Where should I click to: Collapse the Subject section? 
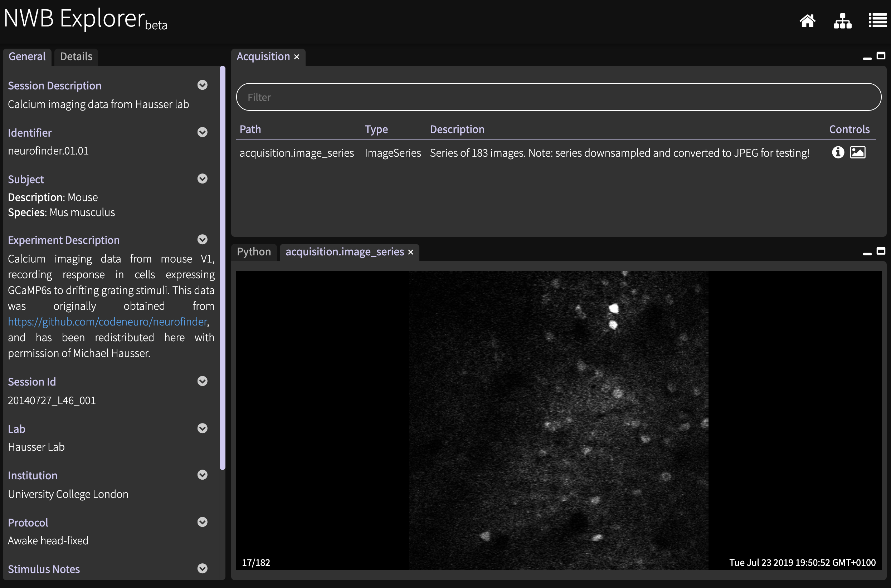point(202,179)
